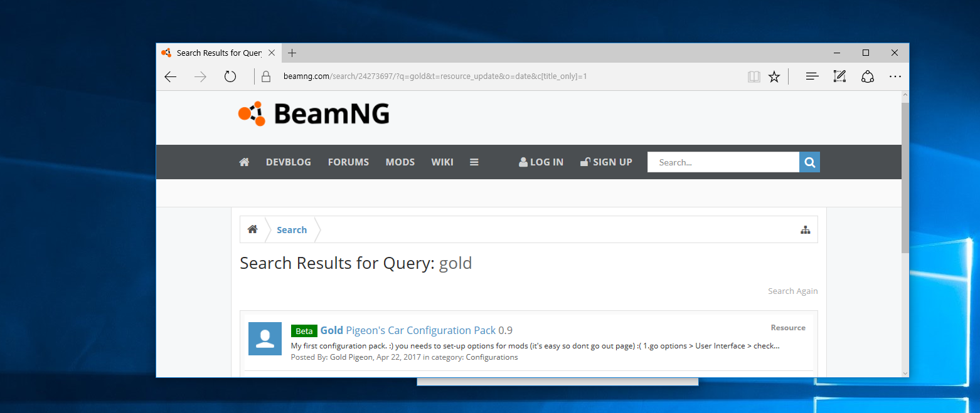Open Edge More actions ellipsis menu
This screenshot has width=980, height=413.
(x=895, y=76)
